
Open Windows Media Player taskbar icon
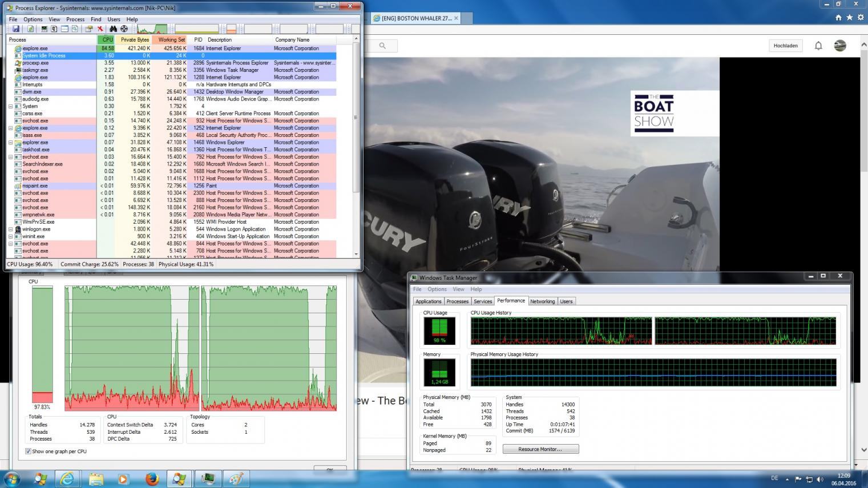(x=123, y=478)
